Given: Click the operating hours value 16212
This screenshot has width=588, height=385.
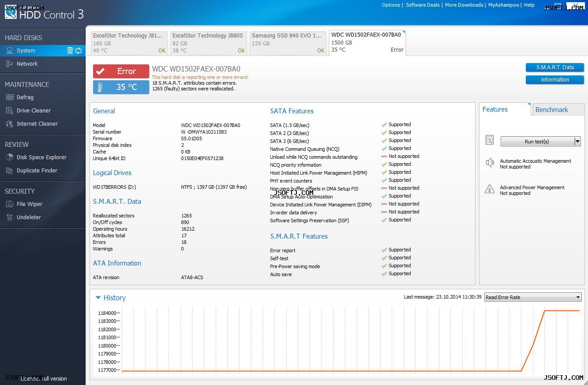Looking at the screenshot, I should 187,229.
